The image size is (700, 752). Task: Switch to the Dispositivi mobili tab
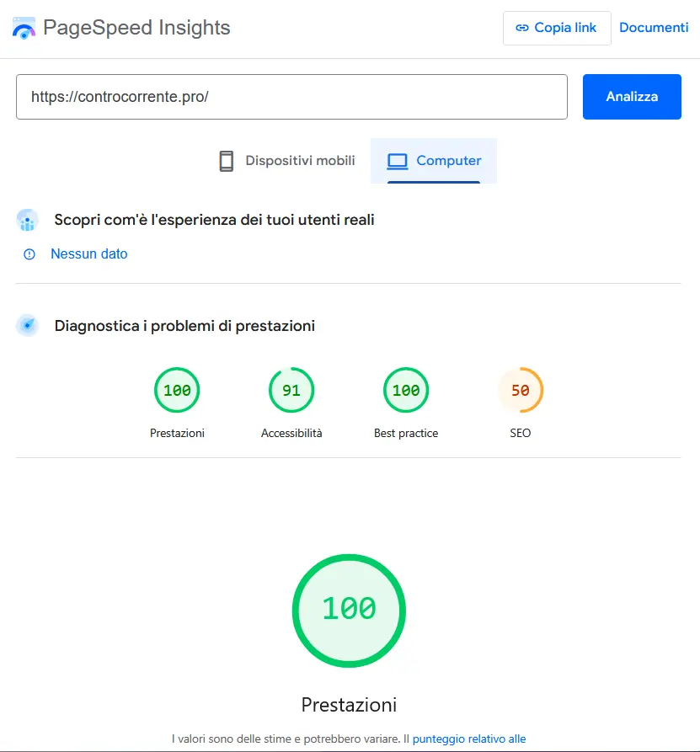click(x=286, y=160)
